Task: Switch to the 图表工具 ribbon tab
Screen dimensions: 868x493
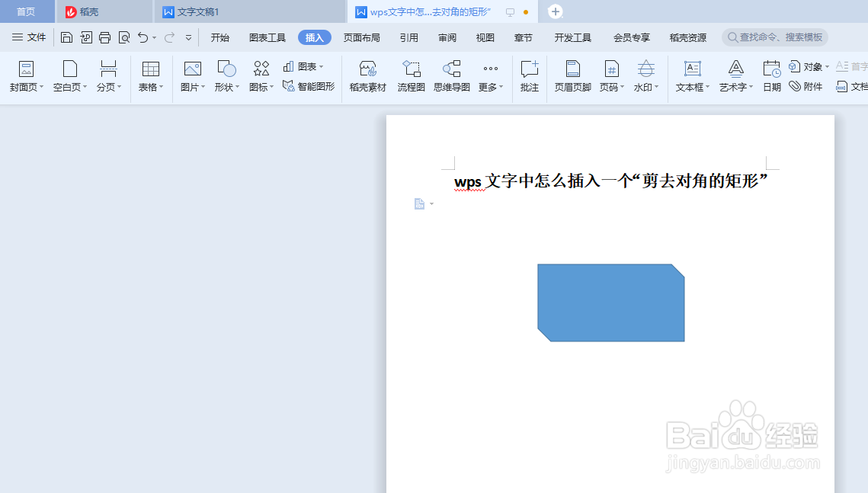Action: click(x=267, y=37)
